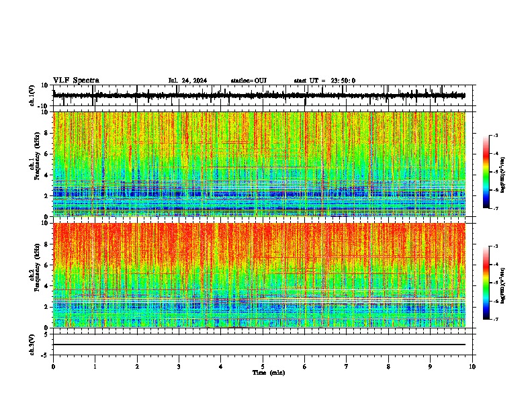Click time axis tick label "9"
532x411 pixels.
(x=430, y=367)
